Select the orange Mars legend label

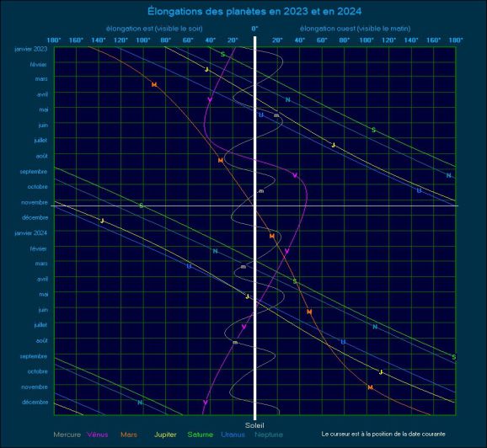(129, 435)
